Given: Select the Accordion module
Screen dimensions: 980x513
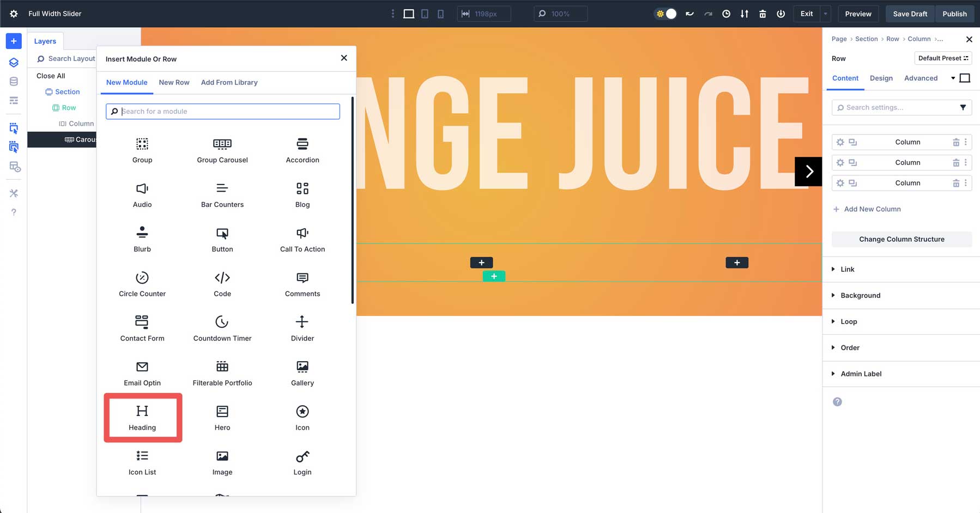Looking at the screenshot, I should pyautogui.click(x=302, y=150).
